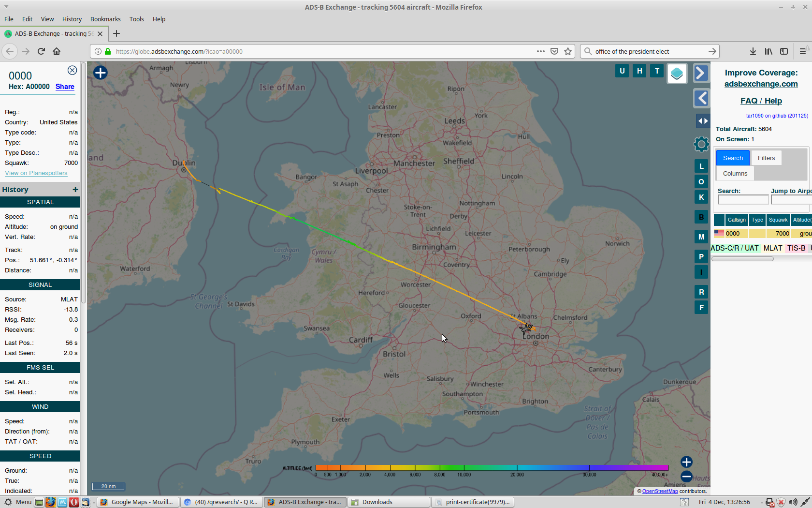Open Firefox library

pyautogui.click(x=768, y=51)
